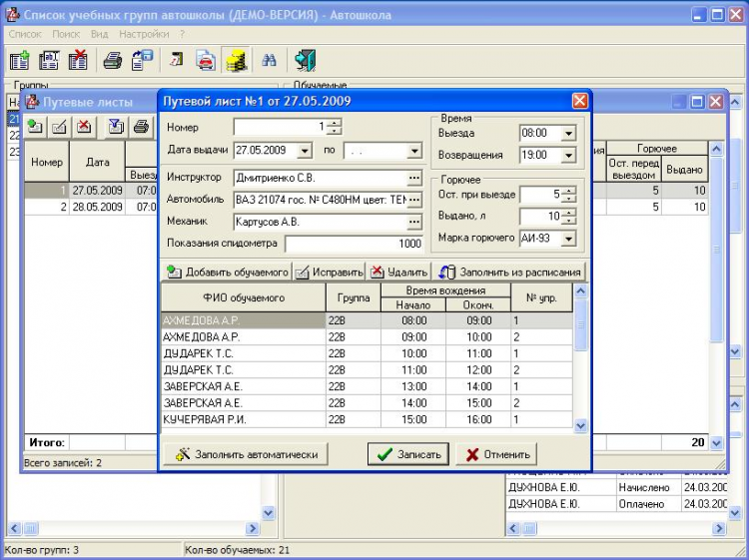
Task: Open the Поиск menu
Action: [66, 33]
